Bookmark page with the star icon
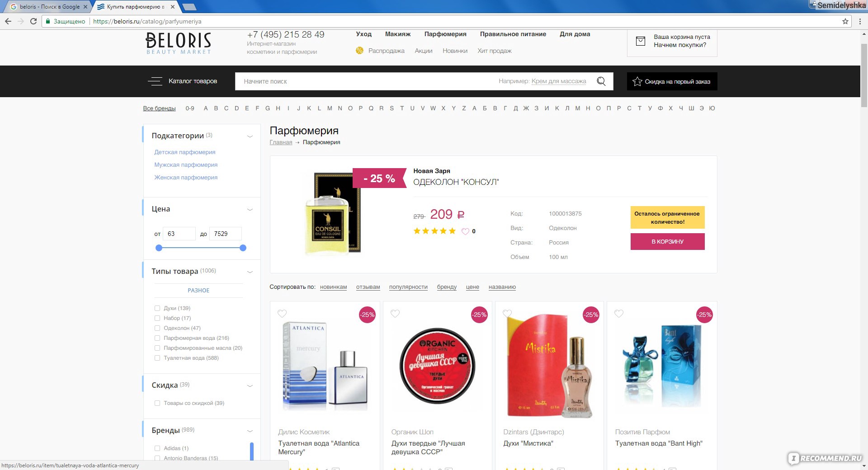This screenshot has width=868, height=470. tap(845, 21)
